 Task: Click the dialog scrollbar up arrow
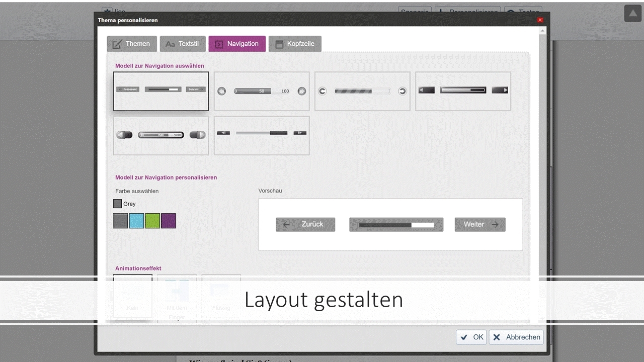pos(542,31)
